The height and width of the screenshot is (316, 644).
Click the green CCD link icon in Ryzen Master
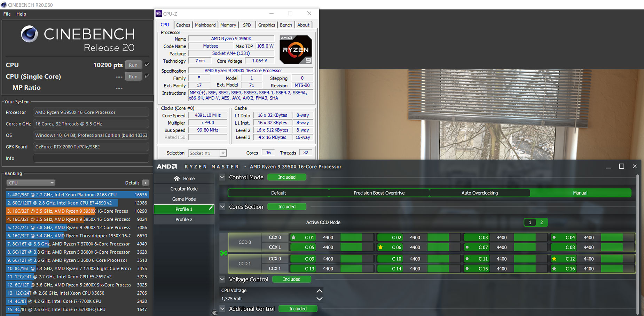[x=223, y=253]
